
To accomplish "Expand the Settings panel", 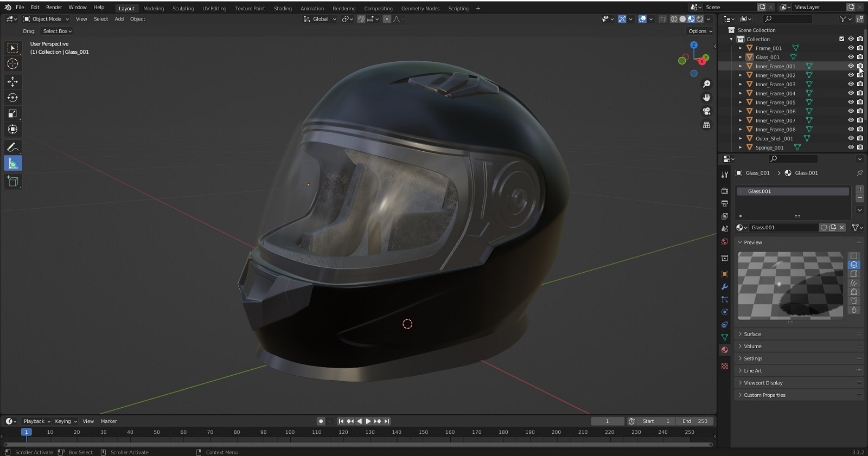I will pos(799,358).
